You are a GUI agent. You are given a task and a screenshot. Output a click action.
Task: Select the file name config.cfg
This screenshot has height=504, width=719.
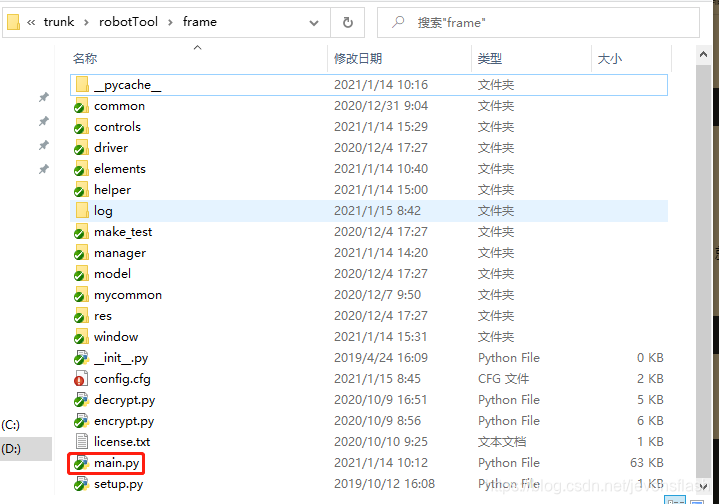coord(122,379)
